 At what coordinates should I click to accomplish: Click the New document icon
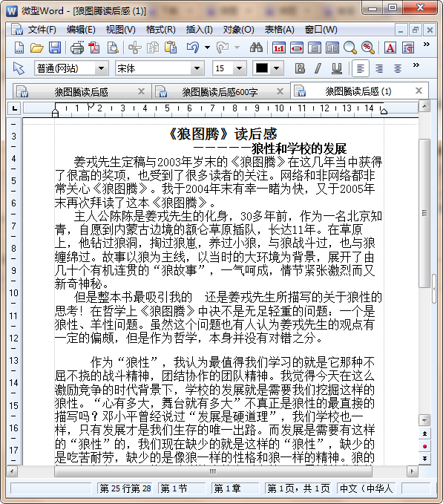(x=19, y=48)
